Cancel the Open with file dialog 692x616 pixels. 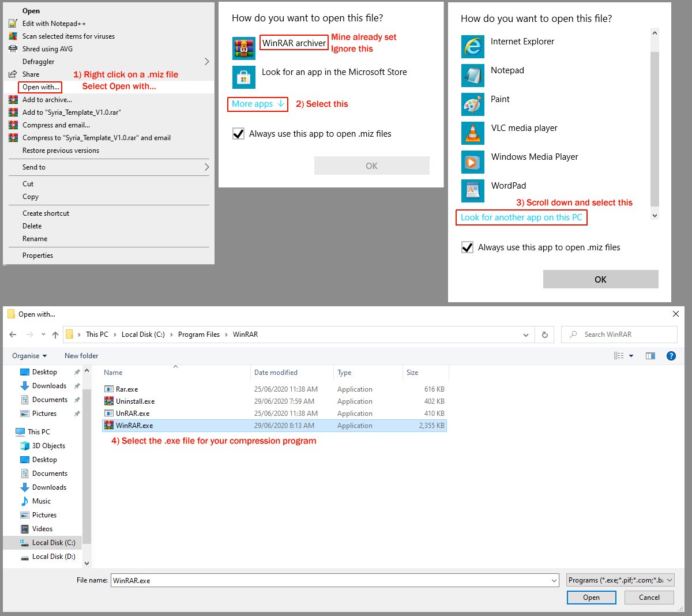coord(649,598)
